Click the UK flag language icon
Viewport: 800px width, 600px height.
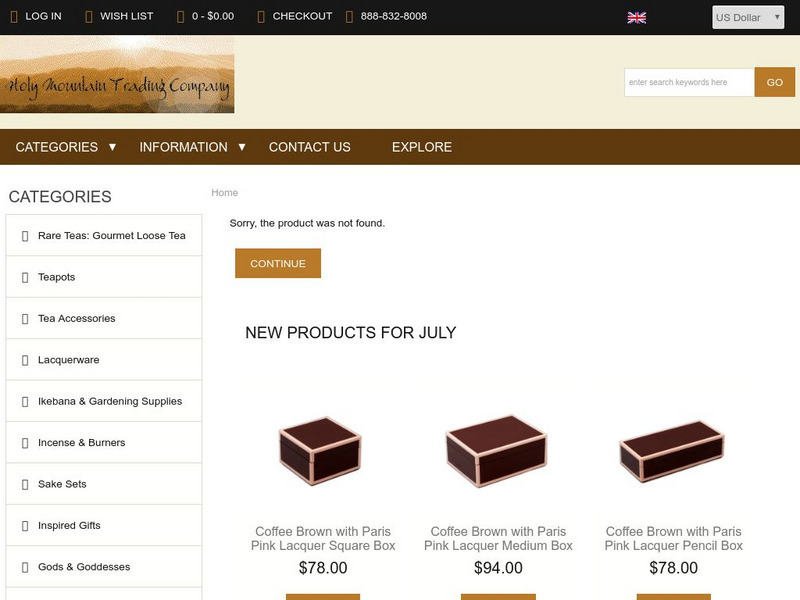pyautogui.click(x=636, y=17)
